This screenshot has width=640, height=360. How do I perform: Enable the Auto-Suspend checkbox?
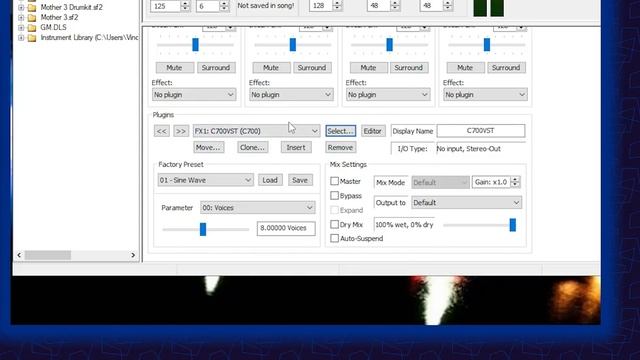[334, 238]
